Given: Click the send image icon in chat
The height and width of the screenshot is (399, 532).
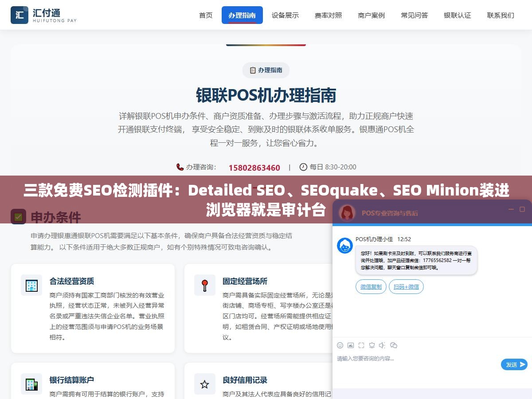Looking at the screenshot, I should 351,345.
